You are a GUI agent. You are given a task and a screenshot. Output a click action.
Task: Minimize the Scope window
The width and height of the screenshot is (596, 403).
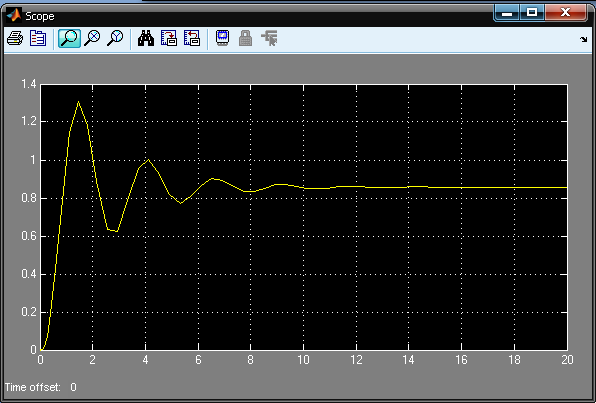coord(507,13)
